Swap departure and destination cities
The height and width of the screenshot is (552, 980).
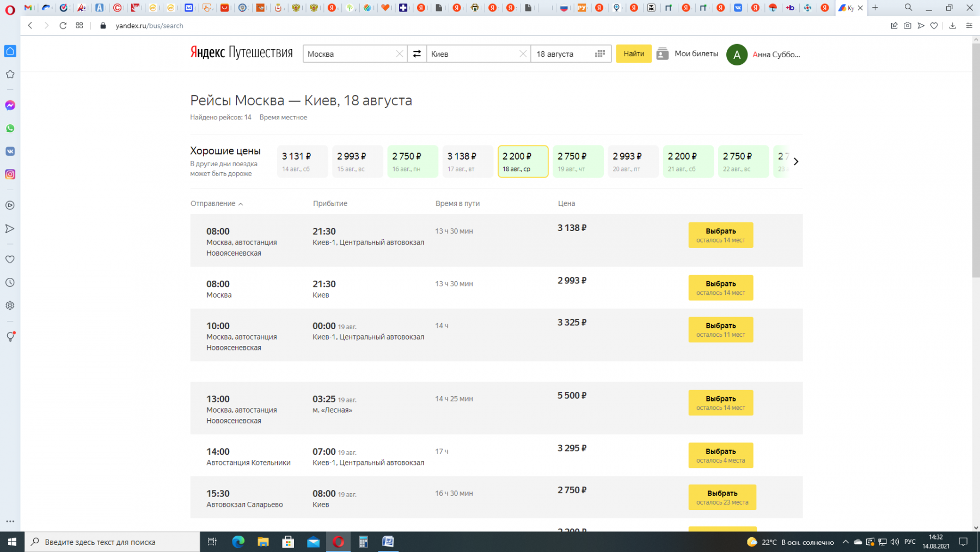click(416, 53)
